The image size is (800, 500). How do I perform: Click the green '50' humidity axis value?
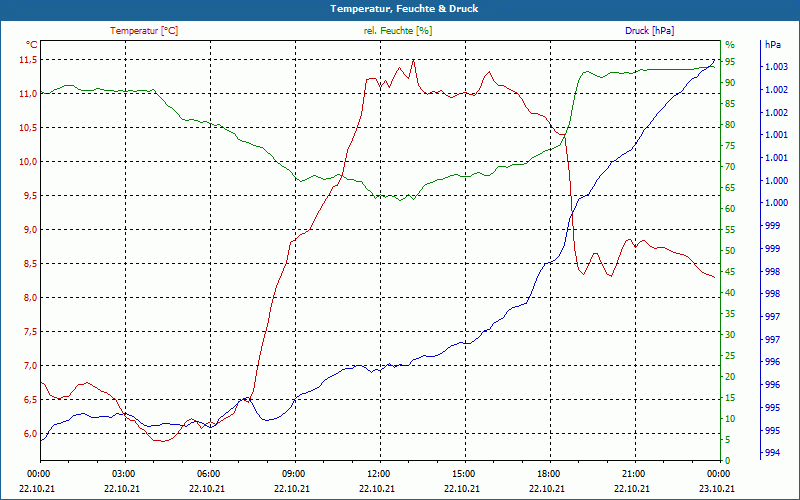click(730, 251)
